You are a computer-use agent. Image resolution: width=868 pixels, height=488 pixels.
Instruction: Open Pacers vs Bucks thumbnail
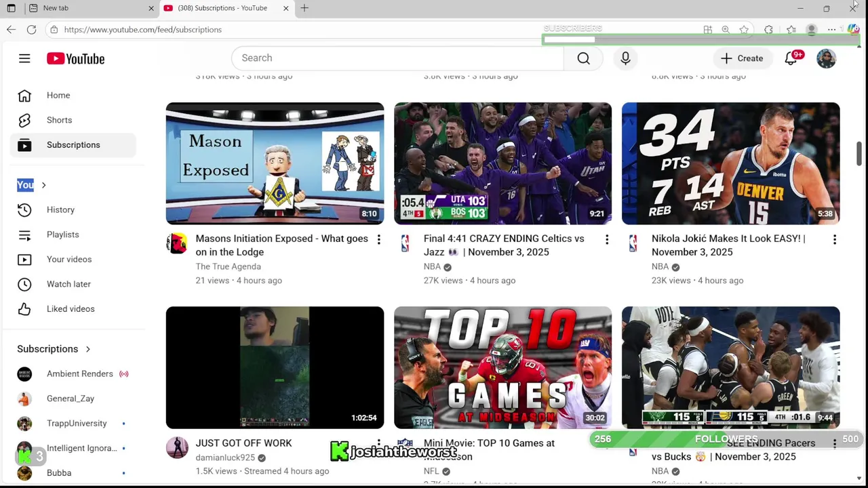730,367
